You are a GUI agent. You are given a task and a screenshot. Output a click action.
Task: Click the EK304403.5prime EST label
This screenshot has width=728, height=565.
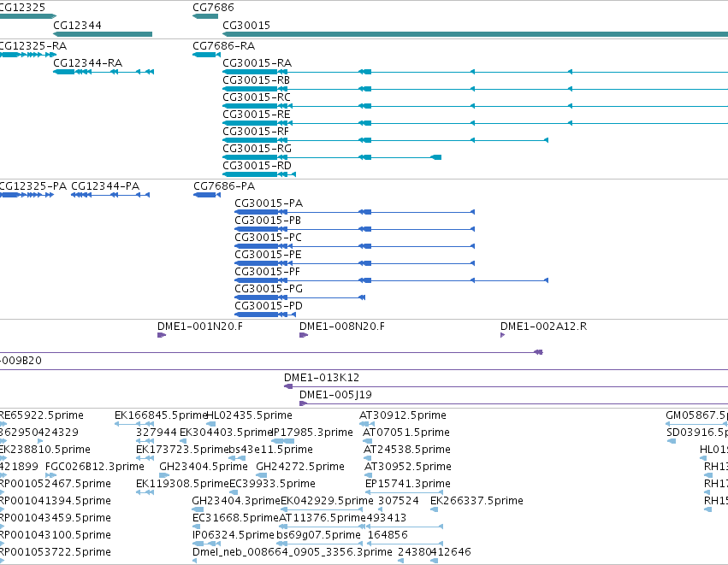226,433
